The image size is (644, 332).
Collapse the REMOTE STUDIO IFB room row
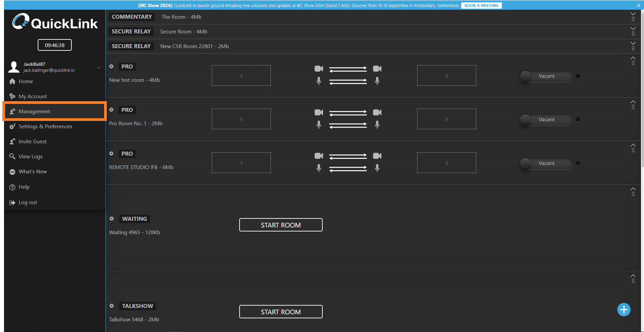pos(633,146)
